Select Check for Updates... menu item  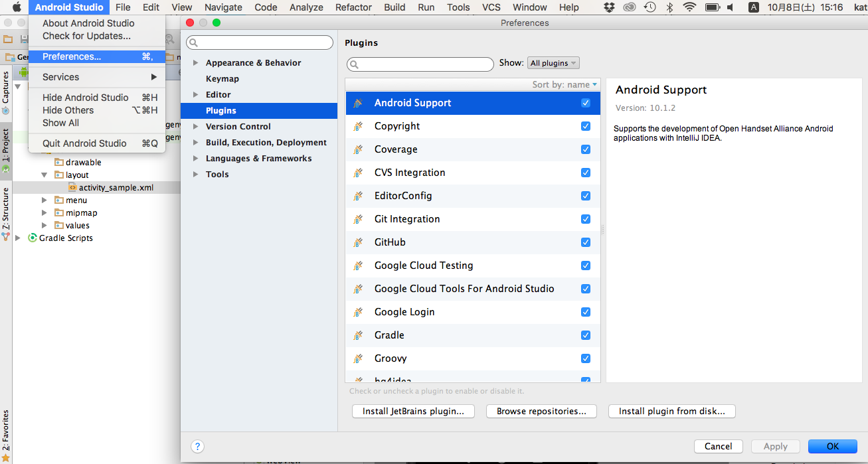click(x=97, y=36)
